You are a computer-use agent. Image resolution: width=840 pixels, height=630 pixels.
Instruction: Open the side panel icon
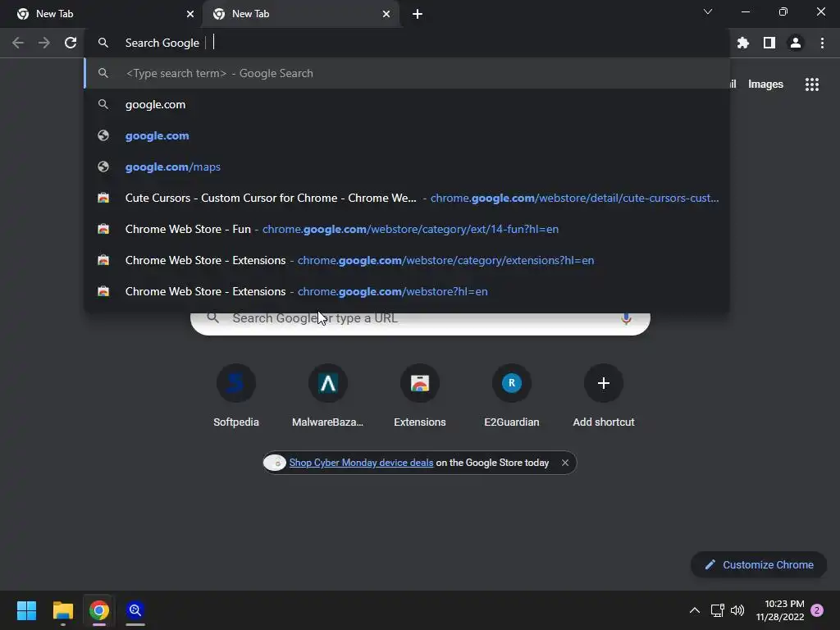(x=769, y=43)
